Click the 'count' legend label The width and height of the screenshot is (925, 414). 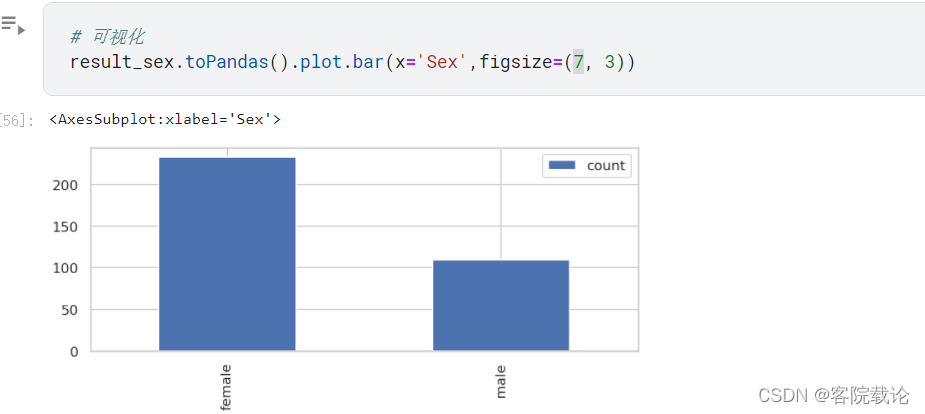pyautogui.click(x=605, y=166)
